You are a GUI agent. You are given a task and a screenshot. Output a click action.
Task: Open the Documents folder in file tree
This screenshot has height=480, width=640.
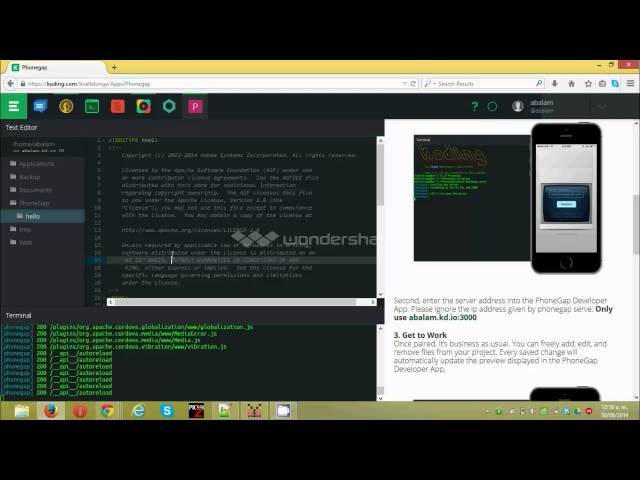[x=31, y=190]
